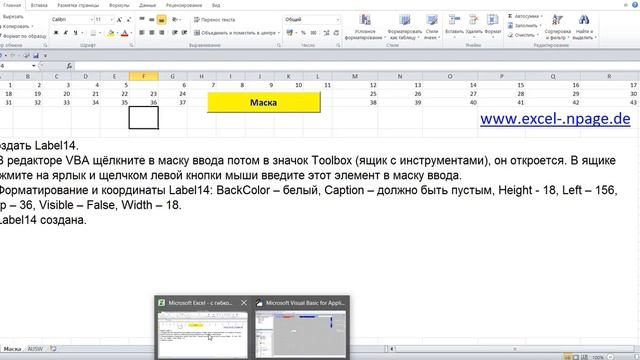Apply the red font color
This screenshot has height=360, width=640.
(124, 33)
